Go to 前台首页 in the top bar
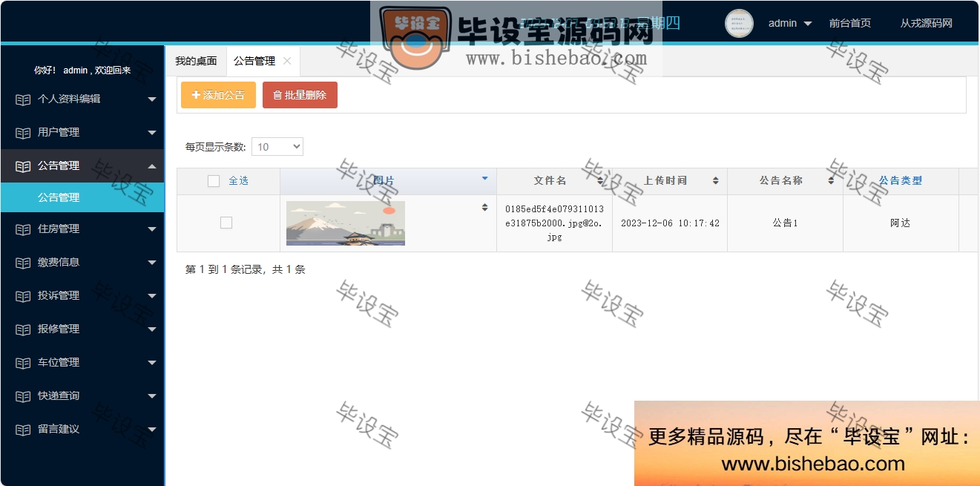 coord(850,23)
